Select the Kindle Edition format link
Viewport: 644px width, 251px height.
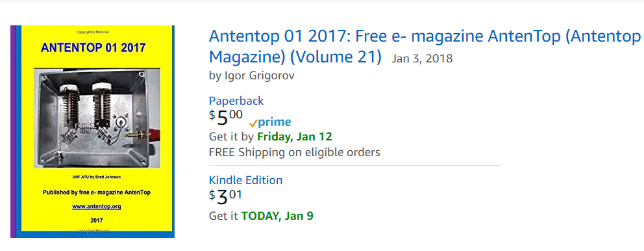point(245,180)
